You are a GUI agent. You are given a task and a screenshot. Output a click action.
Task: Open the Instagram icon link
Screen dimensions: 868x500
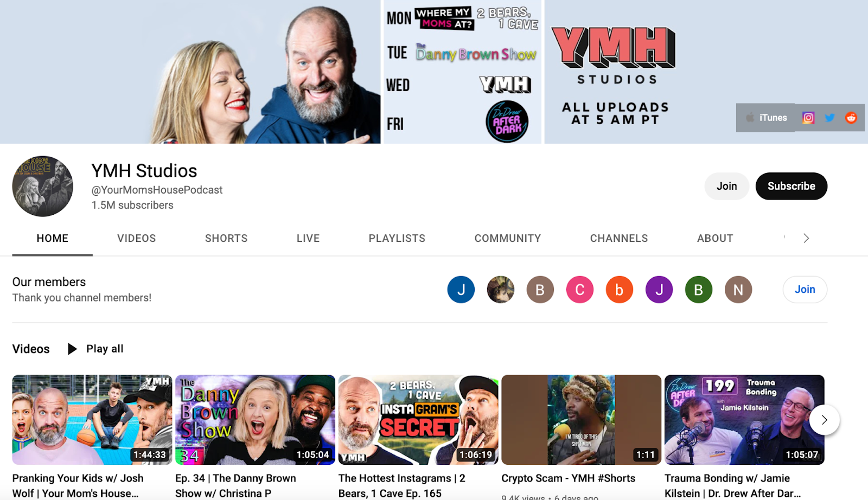[808, 118]
